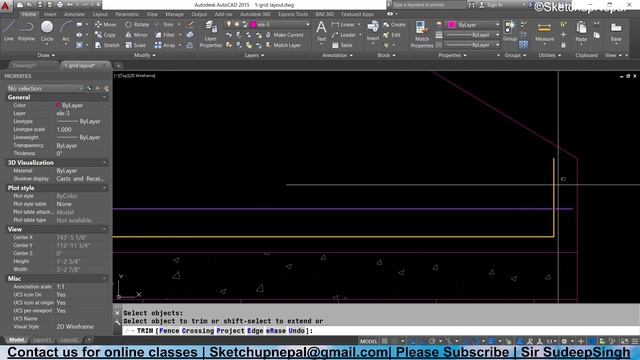Activate the Fillet command

[165, 35]
